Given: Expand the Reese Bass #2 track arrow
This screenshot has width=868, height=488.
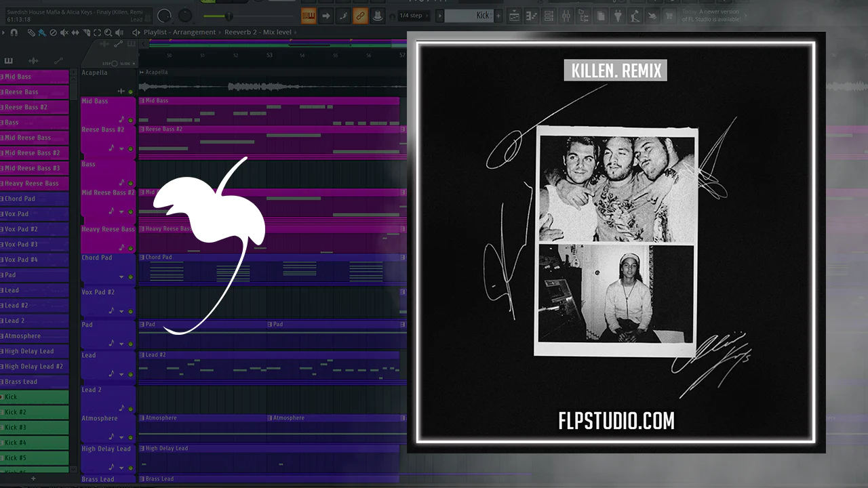Looking at the screenshot, I should tap(122, 148).
